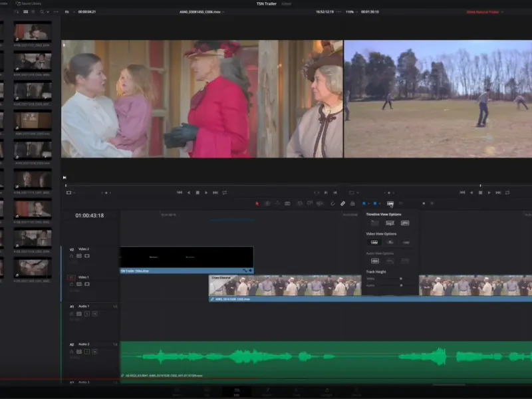Viewport: 532px width, 399px height.
Task: Open the 110% viewer zoom dropdown
Action: coord(352,12)
